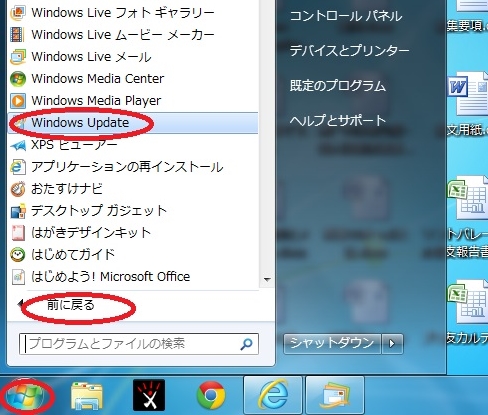Select the upper Excel file desktop icon
Viewport: 488px width, 415px height.
(468, 198)
